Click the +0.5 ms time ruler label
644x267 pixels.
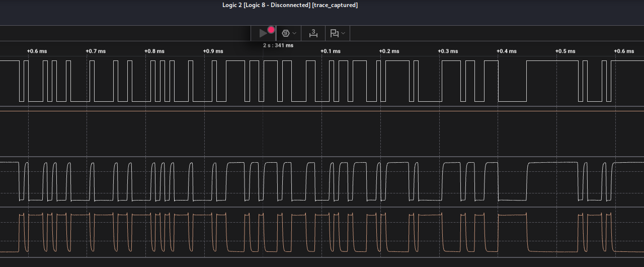tap(566, 51)
